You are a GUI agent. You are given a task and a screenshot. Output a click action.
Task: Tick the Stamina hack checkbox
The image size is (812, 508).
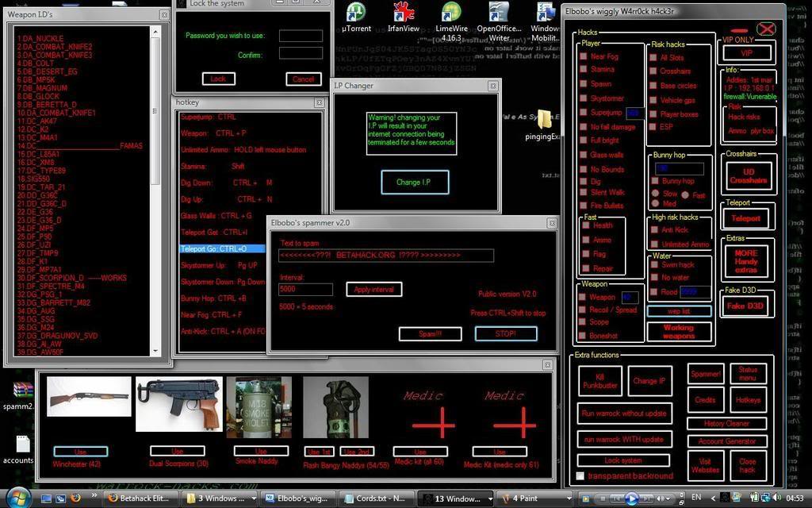[x=584, y=69]
